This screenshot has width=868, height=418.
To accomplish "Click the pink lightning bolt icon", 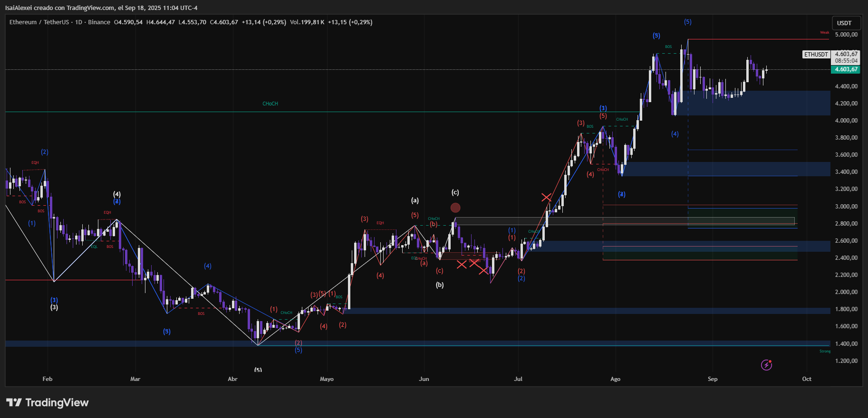I will tap(766, 365).
